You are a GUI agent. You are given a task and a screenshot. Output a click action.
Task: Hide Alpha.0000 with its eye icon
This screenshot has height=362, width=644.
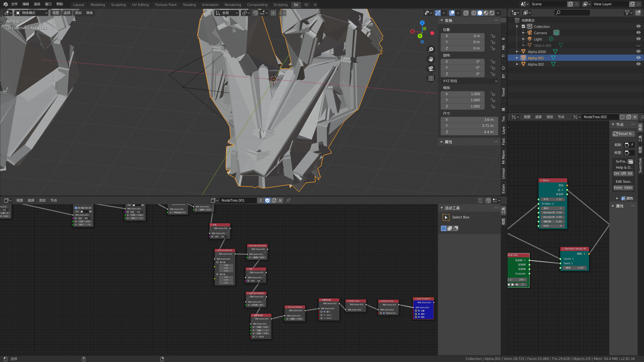click(638, 52)
